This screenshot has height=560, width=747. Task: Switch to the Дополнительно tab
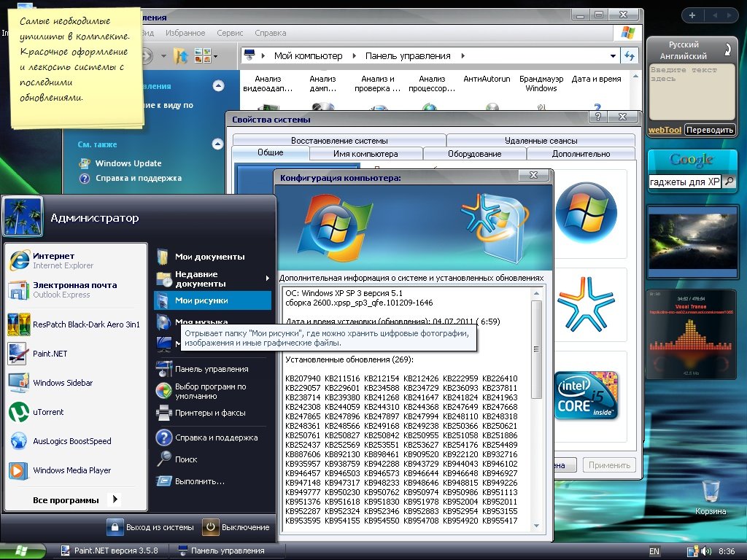tap(581, 154)
